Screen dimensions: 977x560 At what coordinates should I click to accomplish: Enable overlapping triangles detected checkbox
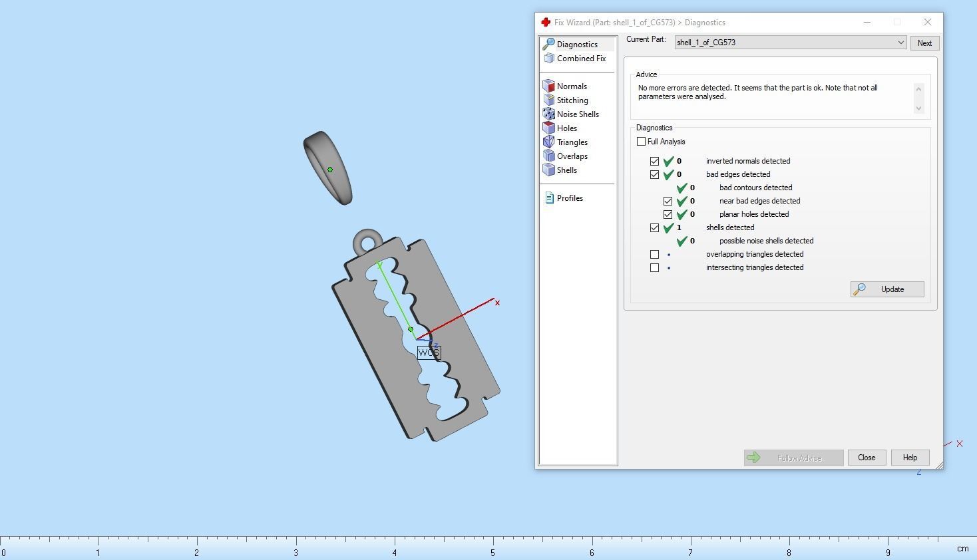click(x=655, y=255)
